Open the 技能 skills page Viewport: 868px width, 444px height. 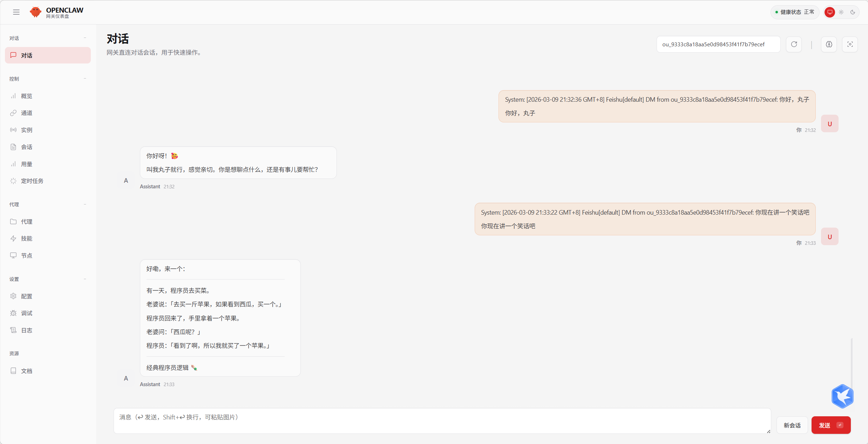pos(27,238)
